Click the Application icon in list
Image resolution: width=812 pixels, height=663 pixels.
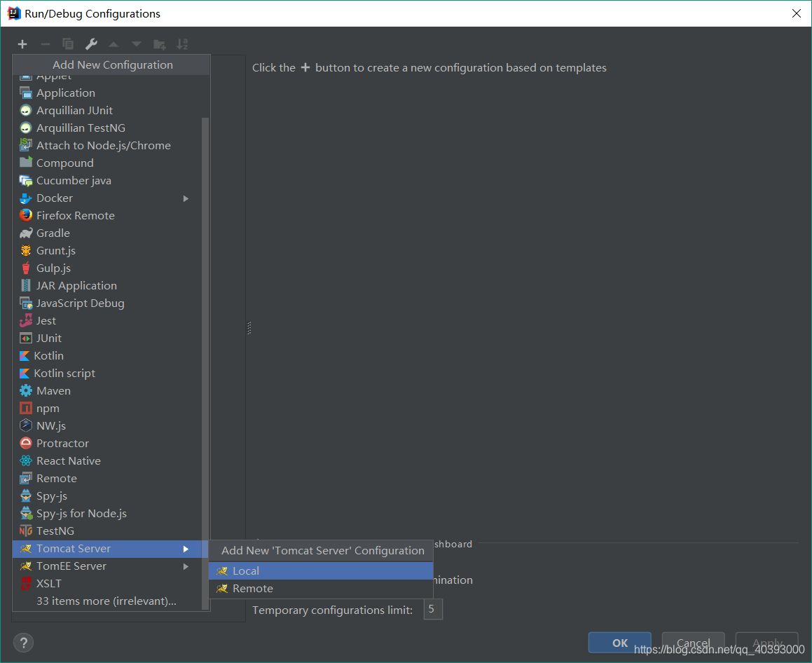click(26, 93)
